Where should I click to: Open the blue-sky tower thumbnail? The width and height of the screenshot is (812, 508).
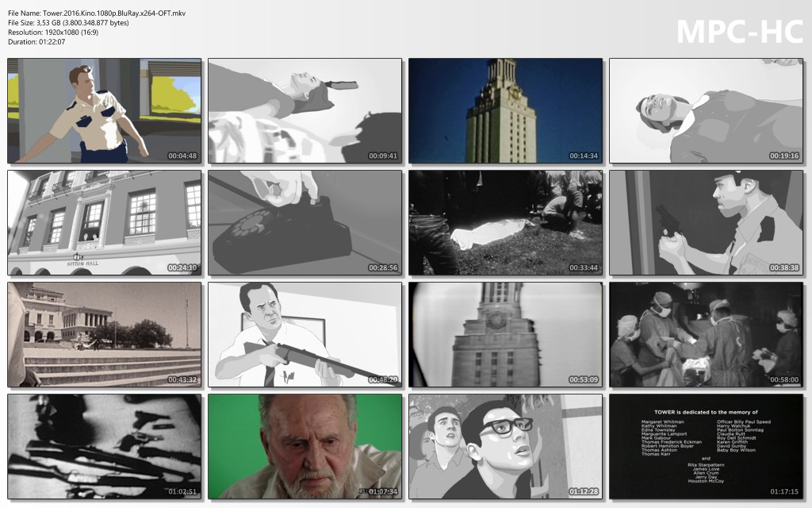tap(505, 110)
